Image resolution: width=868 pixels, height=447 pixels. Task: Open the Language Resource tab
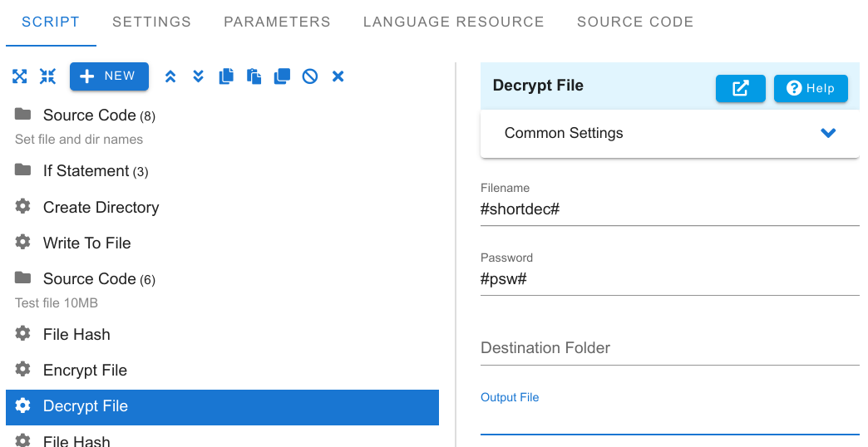tap(454, 22)
